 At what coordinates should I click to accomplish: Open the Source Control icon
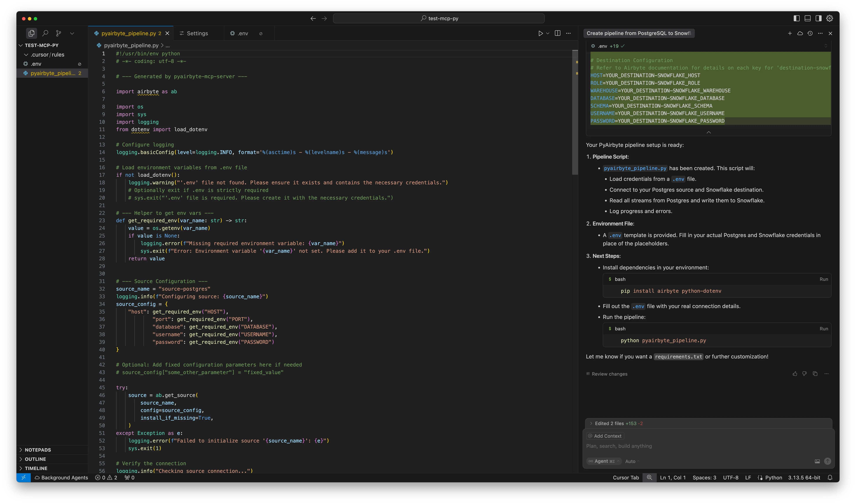(58, 33)
